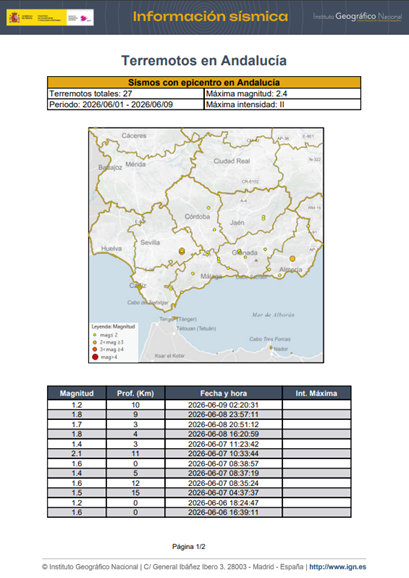Click the 'Prof. (Km)' column header

click(x=136, y=393)
